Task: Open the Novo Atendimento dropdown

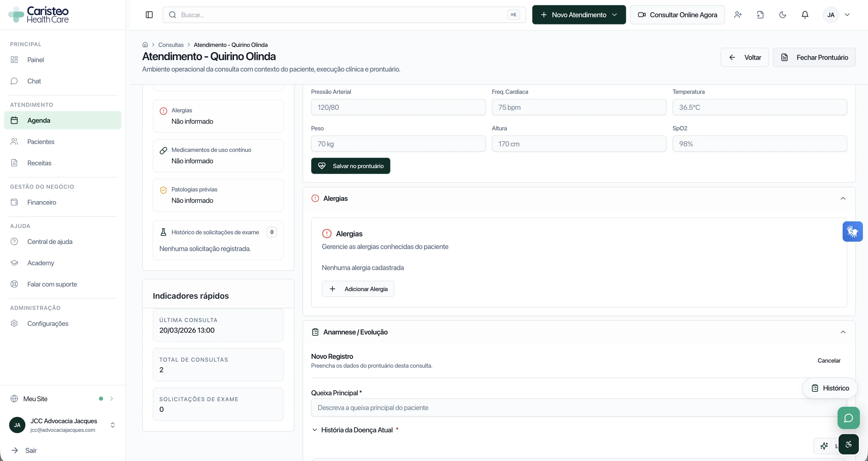Action: [579, 15]
